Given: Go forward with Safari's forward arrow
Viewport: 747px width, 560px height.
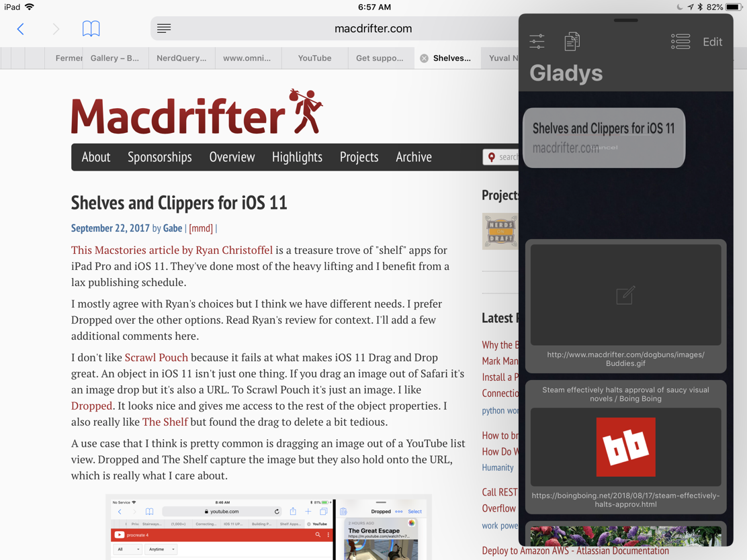Looking at the screenshot, I should coord(56,29).
